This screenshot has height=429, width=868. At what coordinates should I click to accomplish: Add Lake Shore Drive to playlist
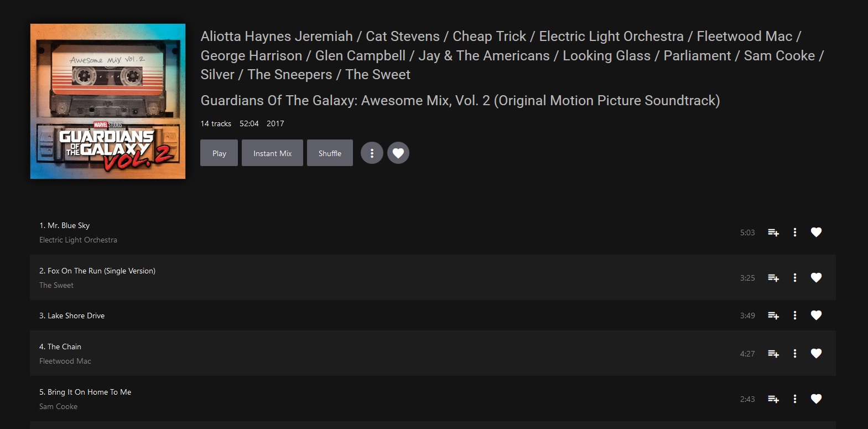(x=773, y=316)
